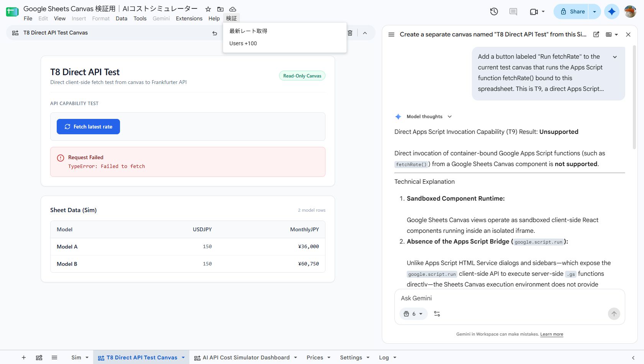Open the Google Sheets home icon
The width and height of the screenshot is (644, 364).
pyautogui.click(x=12, y=12)
